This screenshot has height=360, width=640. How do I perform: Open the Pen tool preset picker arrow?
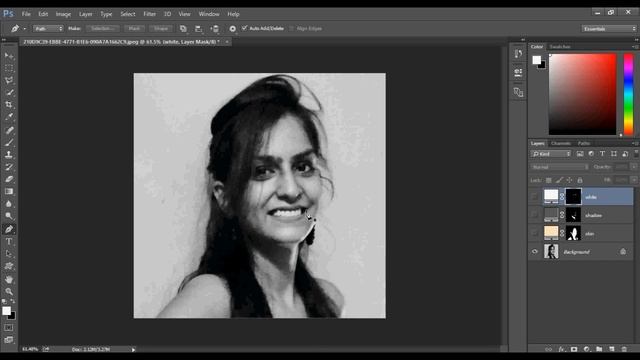24,29
